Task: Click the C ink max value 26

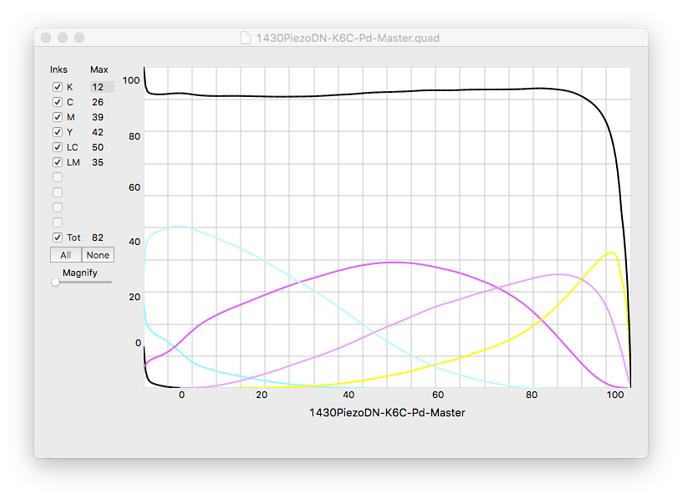Action: point(98,102)
